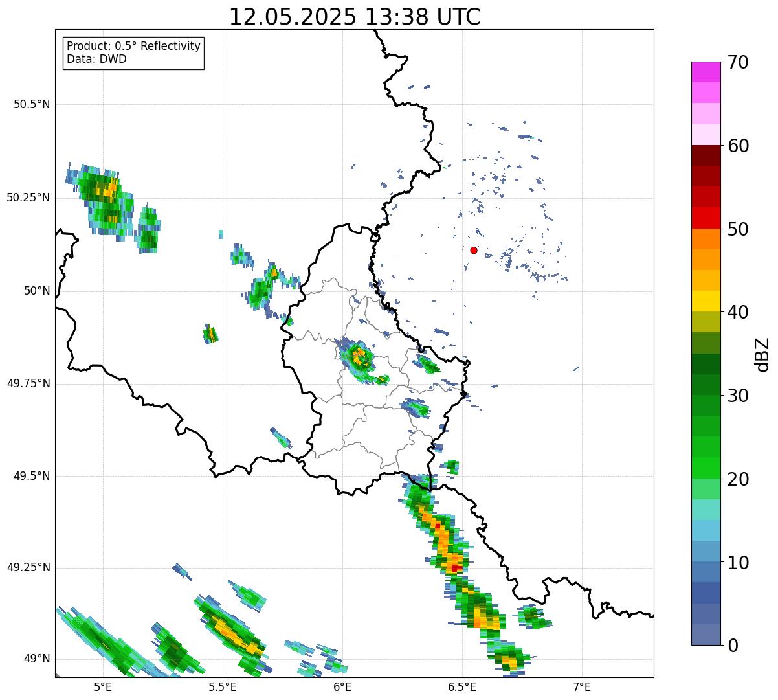Click the 5°E longitude label
778x700 pixels.
point(103,686)
